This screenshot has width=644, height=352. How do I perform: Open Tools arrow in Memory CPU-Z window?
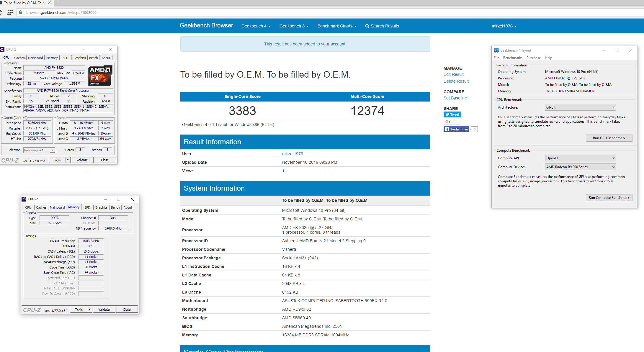89,310
